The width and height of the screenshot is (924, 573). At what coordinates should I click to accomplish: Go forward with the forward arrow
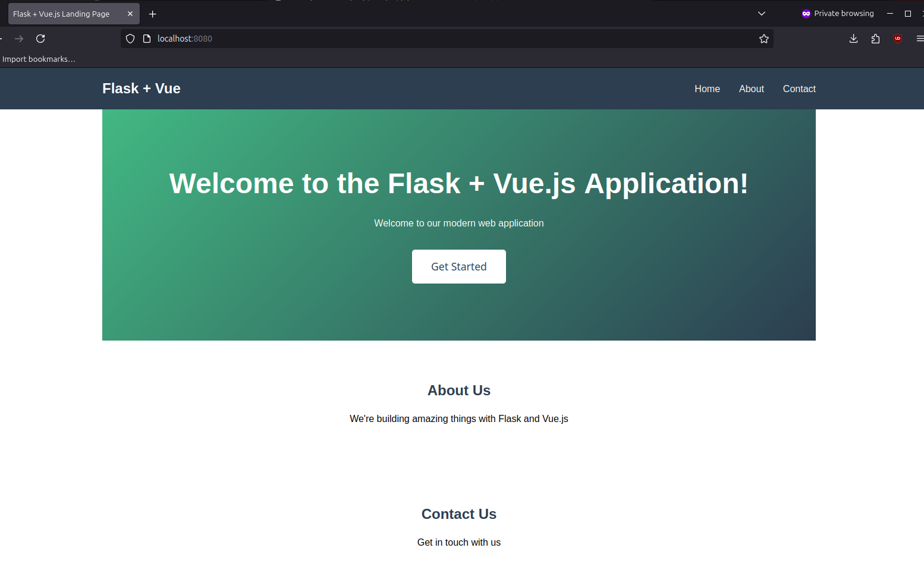click(19, 39)
